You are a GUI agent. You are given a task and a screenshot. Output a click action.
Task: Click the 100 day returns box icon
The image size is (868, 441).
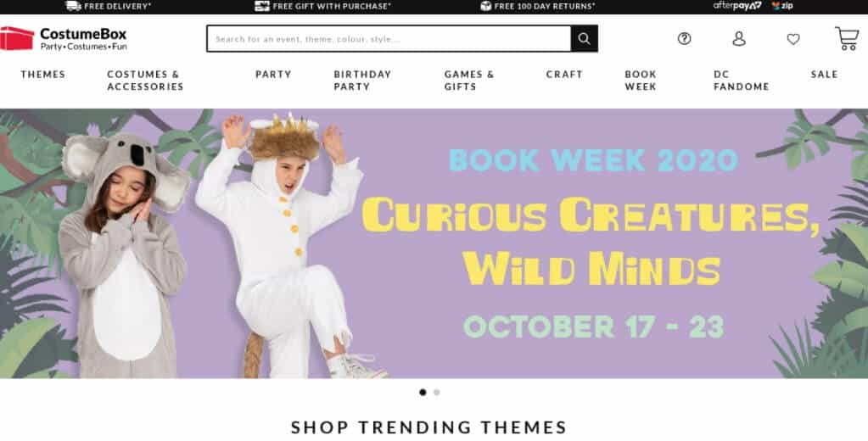click(486, 6)
